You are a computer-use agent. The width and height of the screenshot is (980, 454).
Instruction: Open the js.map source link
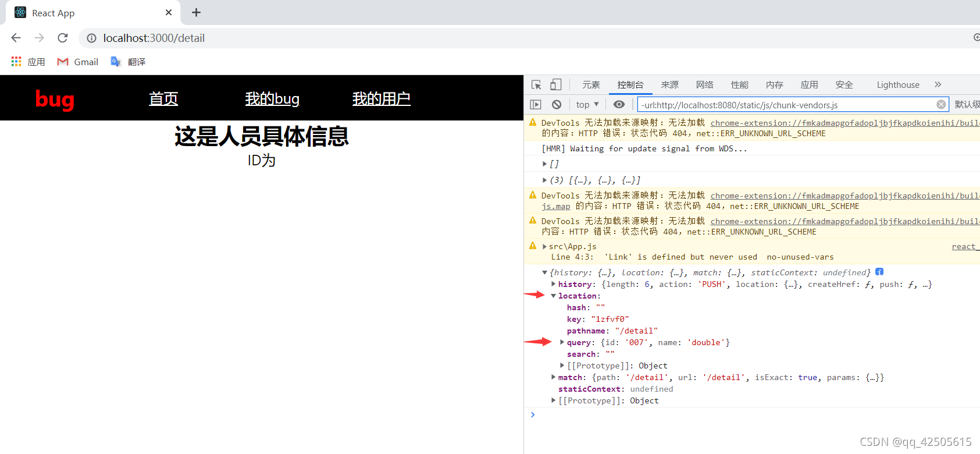555,206
